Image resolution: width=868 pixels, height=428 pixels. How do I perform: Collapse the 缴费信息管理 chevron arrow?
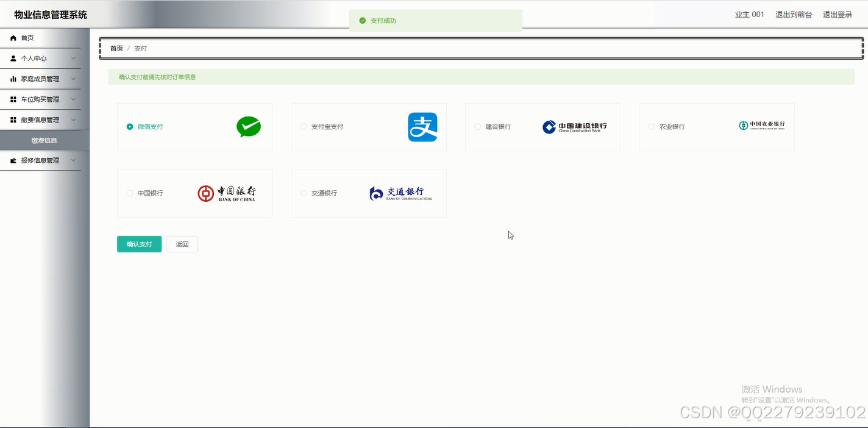pyautogui.click(x=73, y=119)
